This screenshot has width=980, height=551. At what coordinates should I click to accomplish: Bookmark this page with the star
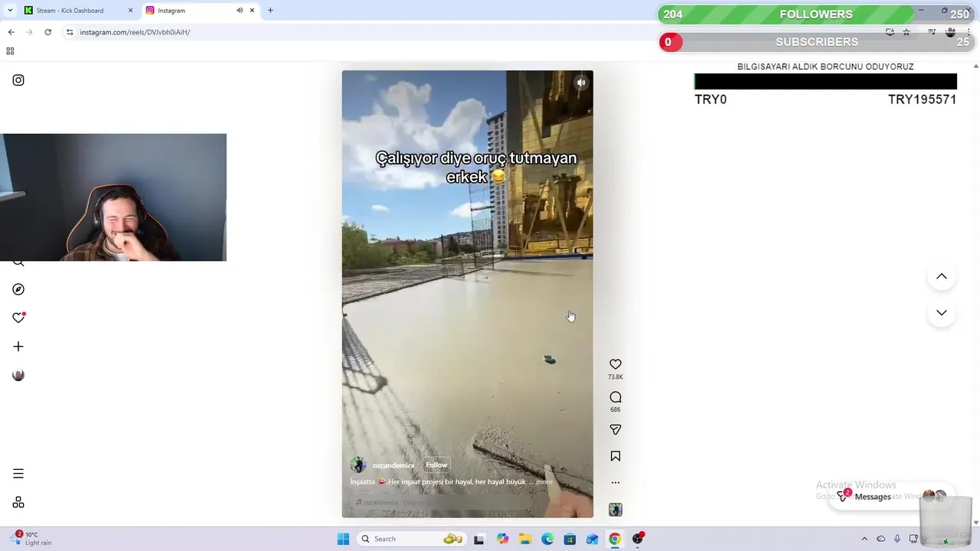906,32
